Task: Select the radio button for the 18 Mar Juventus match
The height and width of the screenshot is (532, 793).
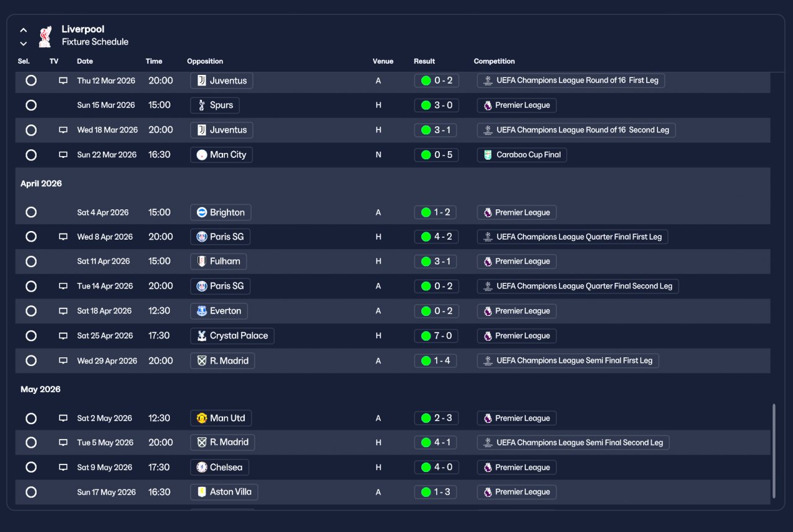Action: 31,130
